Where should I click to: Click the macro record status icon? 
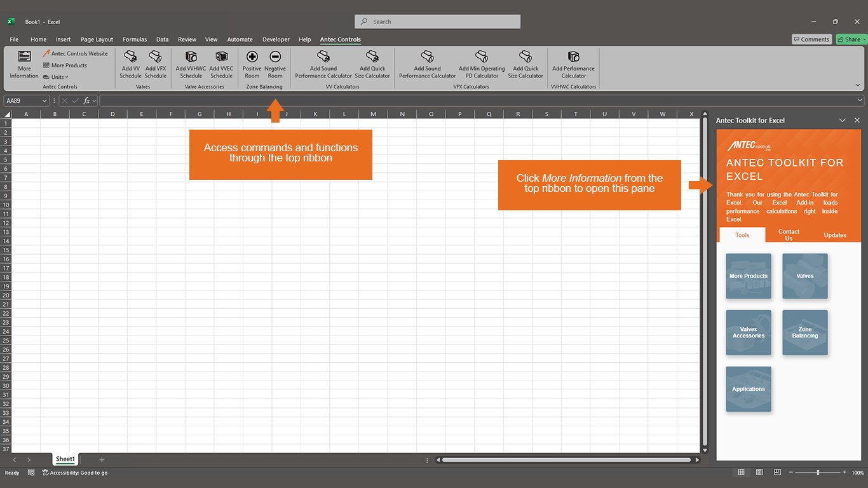31,473
